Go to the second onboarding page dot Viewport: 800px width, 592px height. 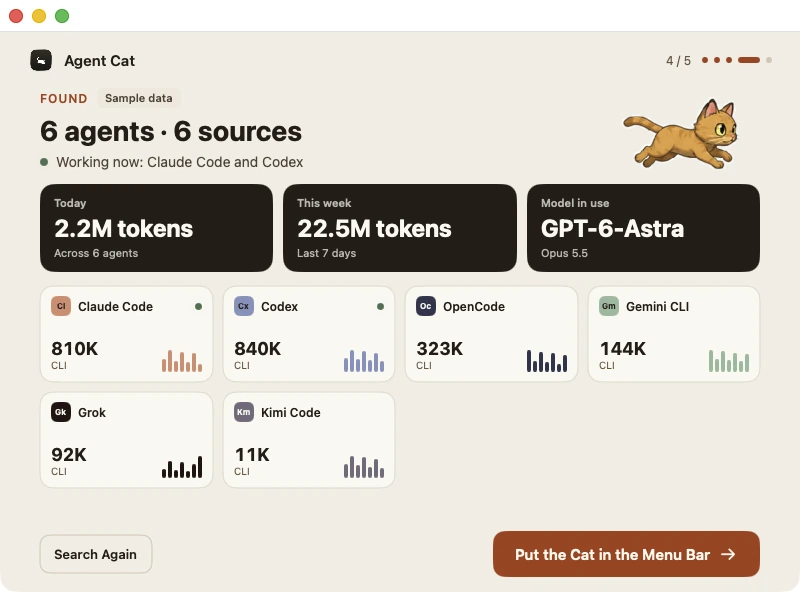pyautogui.click(x=717, y=60)
